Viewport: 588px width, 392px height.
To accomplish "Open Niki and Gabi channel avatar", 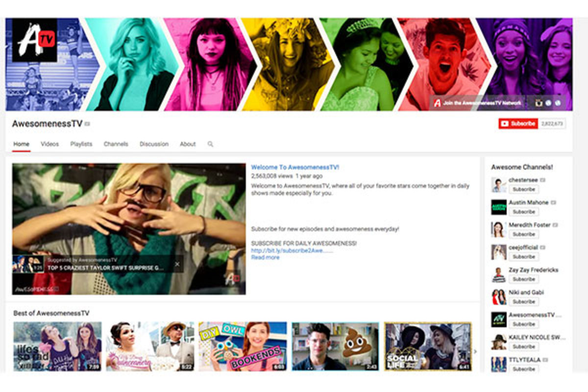I will pos(498,297).
